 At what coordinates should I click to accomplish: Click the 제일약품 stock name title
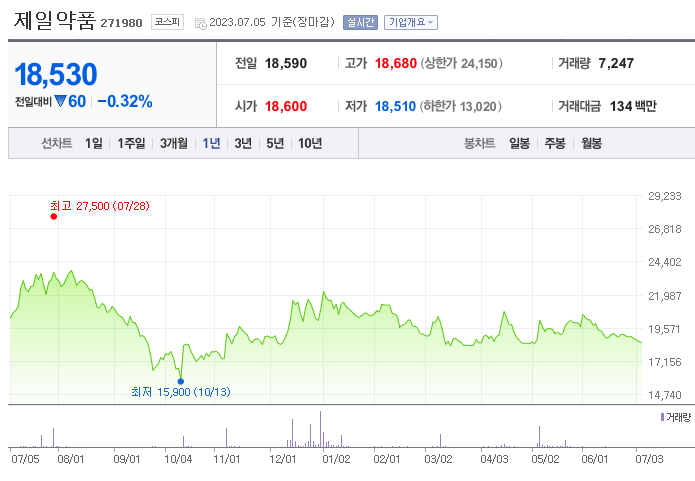coord(55,20)
